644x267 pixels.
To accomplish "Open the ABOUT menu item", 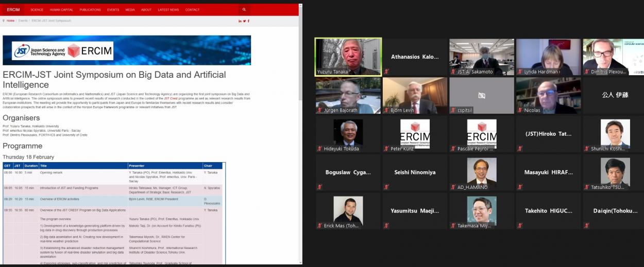I will tap(146, 10).
